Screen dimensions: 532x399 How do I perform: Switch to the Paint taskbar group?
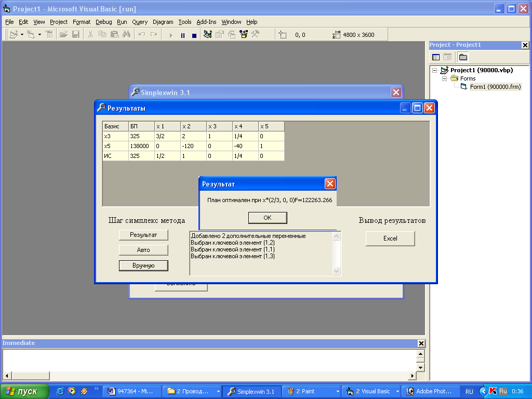[x=312, y=392]
